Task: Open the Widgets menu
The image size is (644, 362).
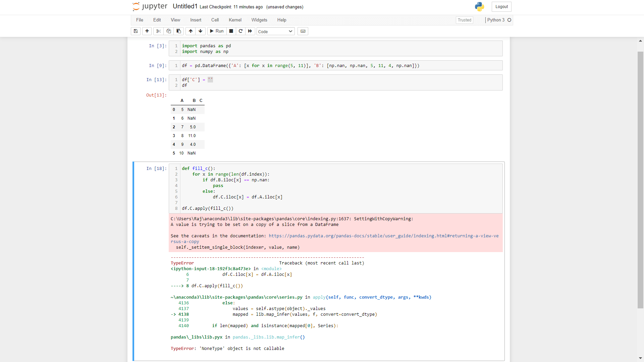Action: point(259,20)
